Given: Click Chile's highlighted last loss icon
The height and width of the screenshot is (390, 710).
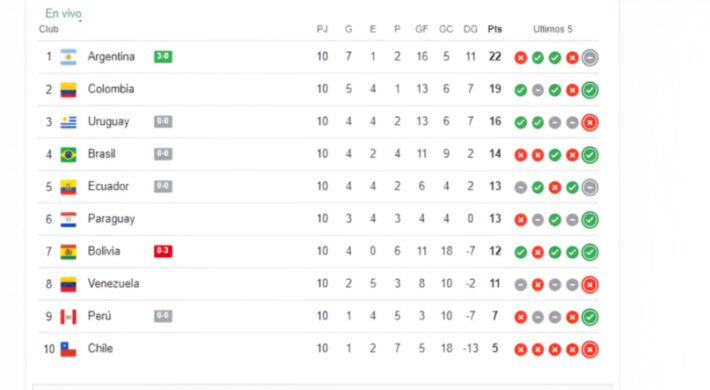Looking at the screenshot, I should (590, 349).
